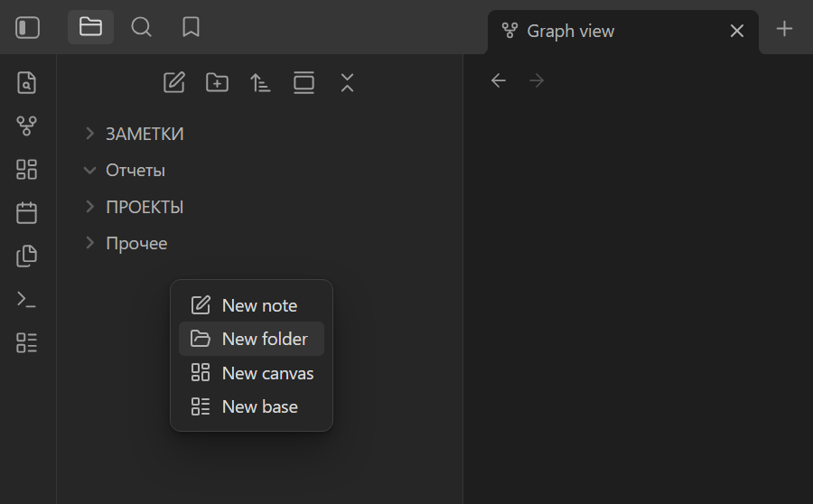Viewport: 813px width, 504px height.
Task: Open graph view from ribbon icon
Action: [x=26, y=126]
